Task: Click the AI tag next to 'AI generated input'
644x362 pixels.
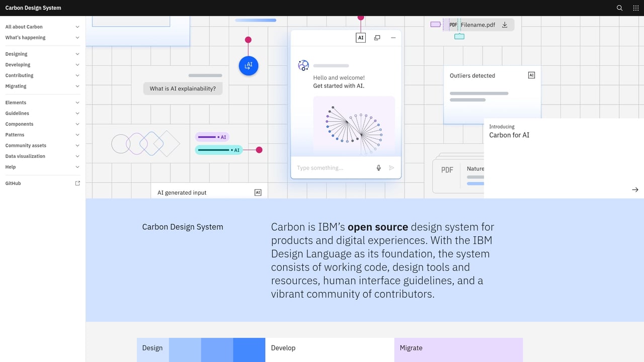Action: click(x=258, y=192)
